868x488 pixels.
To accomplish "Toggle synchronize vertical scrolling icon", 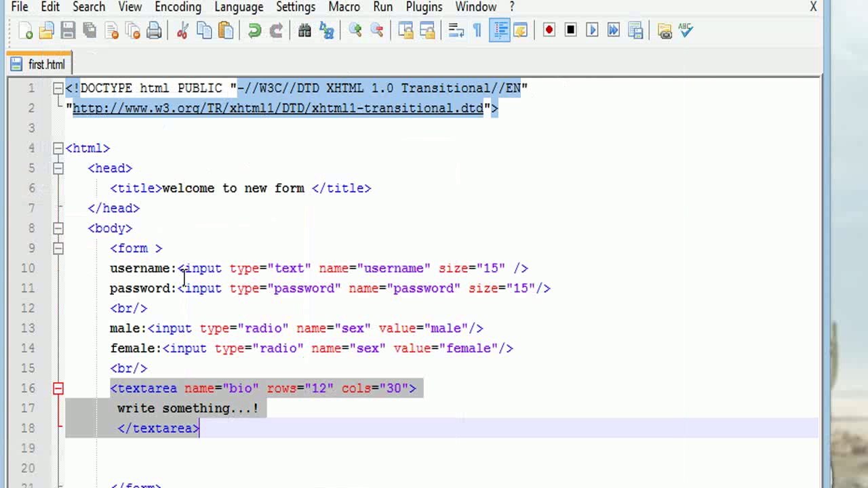I will pos(406,30).
